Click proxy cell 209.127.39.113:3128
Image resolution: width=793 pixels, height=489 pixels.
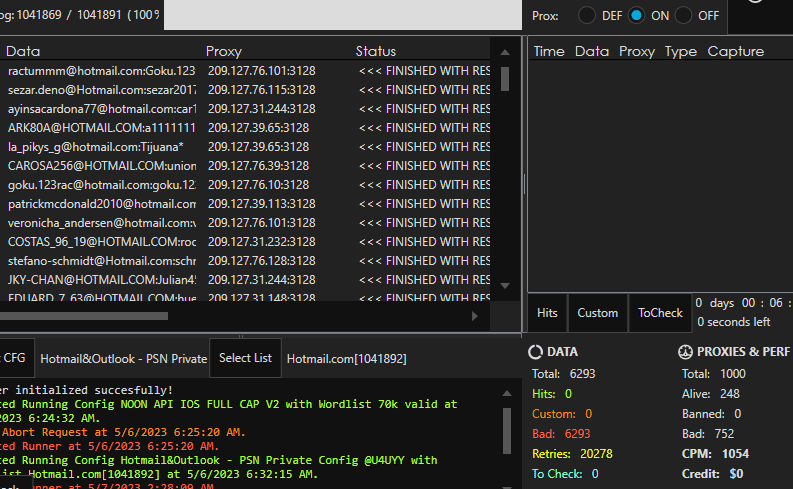click(261, 204)
